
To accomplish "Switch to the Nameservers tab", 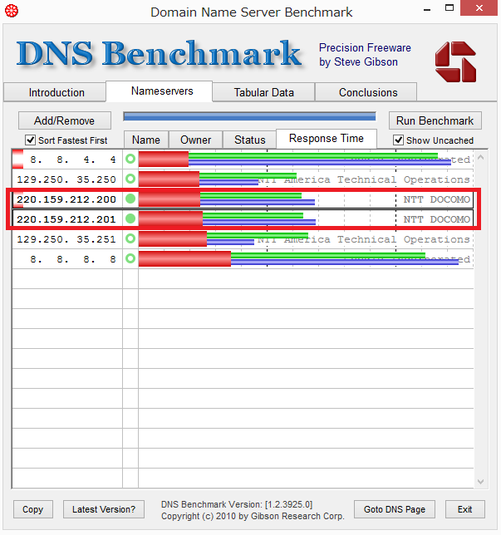I will click(159, 91).
